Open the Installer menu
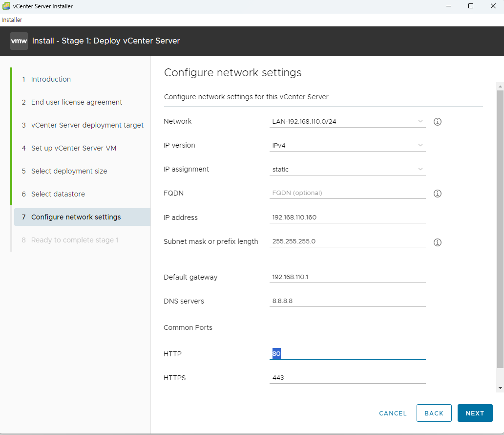Viewport: 504px width, 435px height. pyautogui.click(x=12, y=20)
